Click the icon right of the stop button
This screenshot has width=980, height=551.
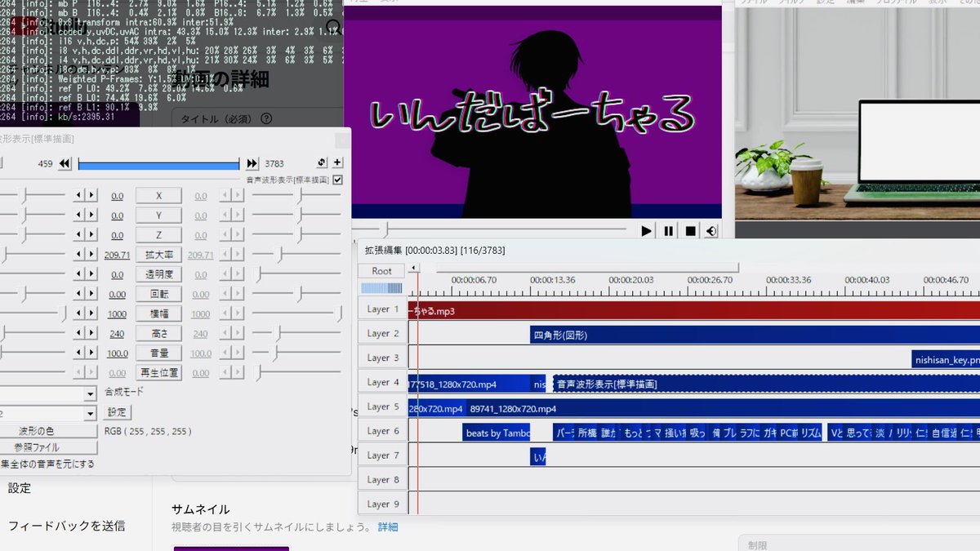tap(711, 231)
